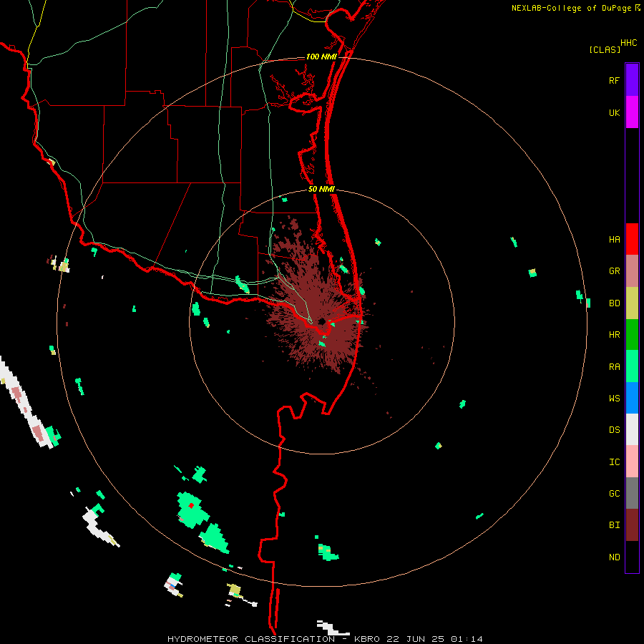Click the ND black legend swatch
Viewport: 644px width, 644px height.
(632, 557)
